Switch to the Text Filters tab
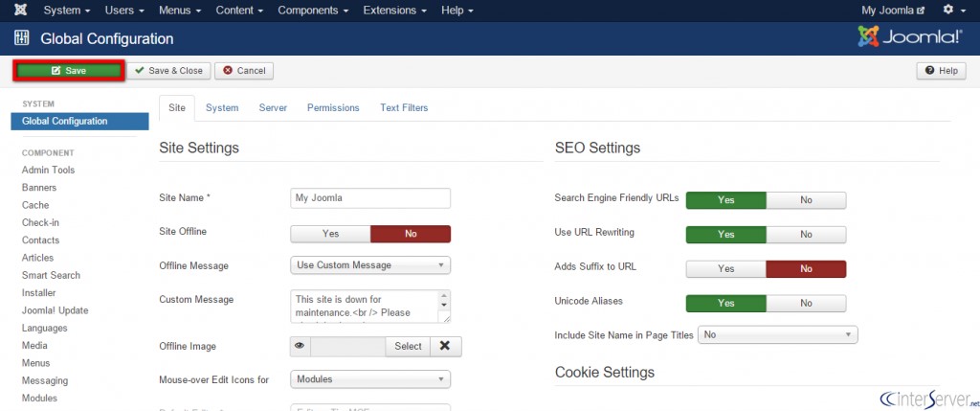980x411 pixels. (x=404, y=107)
